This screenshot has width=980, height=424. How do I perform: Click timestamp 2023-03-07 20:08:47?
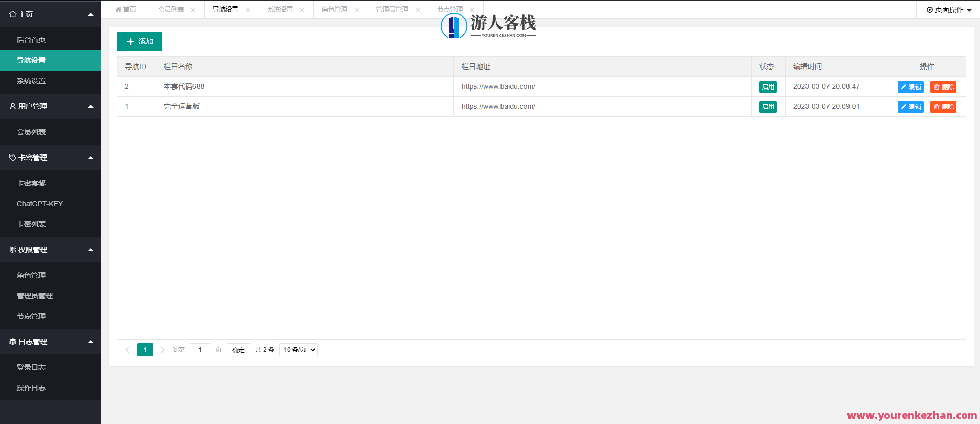tap(826, 86)
